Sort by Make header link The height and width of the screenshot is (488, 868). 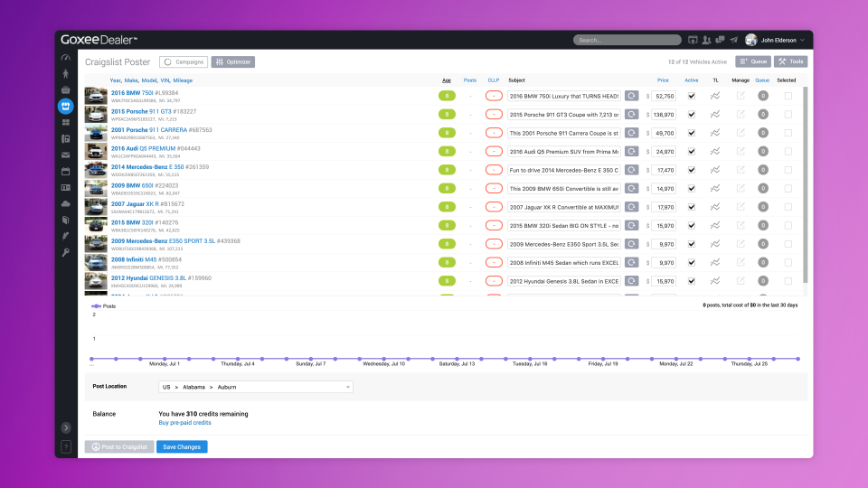pyautogui.click(x=130, y=80)
